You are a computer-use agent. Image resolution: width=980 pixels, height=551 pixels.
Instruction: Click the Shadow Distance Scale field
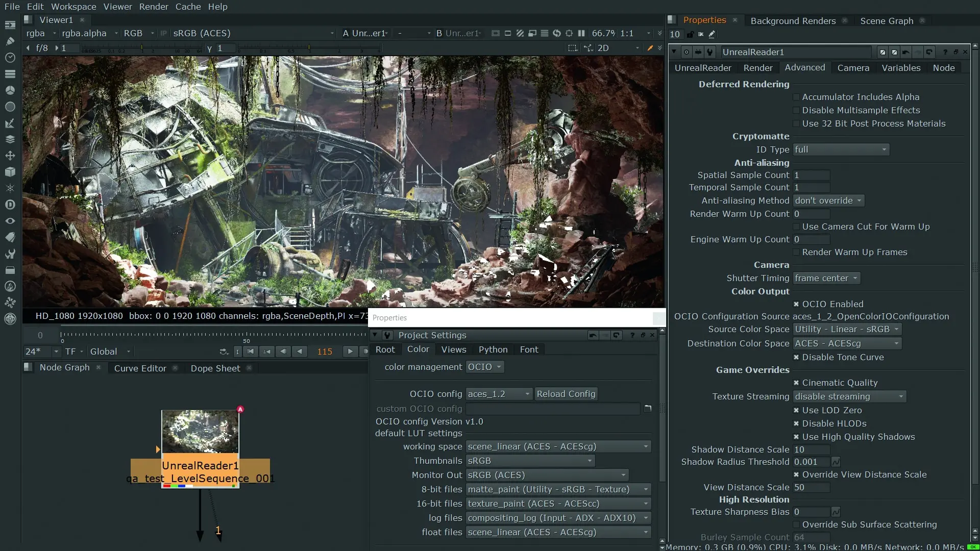point(811,449)
